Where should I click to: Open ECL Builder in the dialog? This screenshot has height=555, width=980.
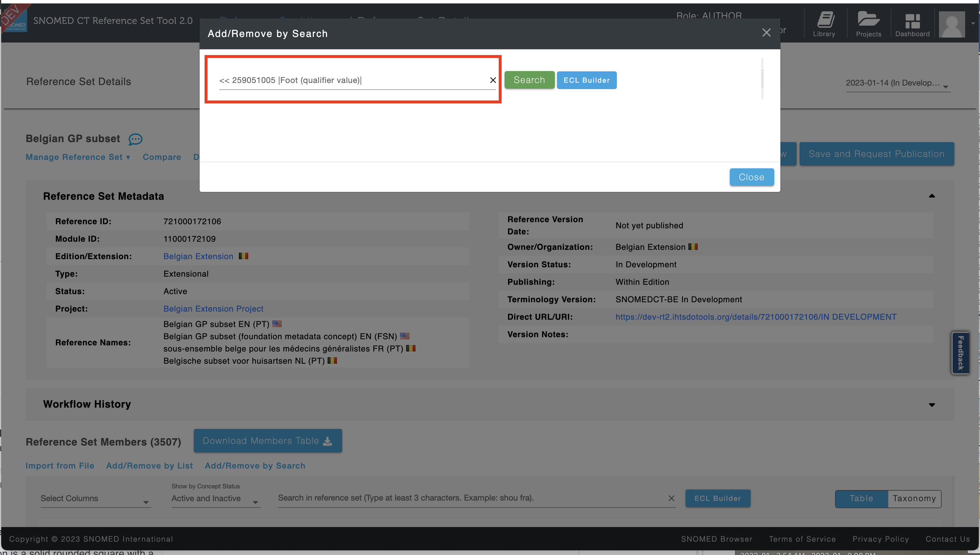point(587,80)
